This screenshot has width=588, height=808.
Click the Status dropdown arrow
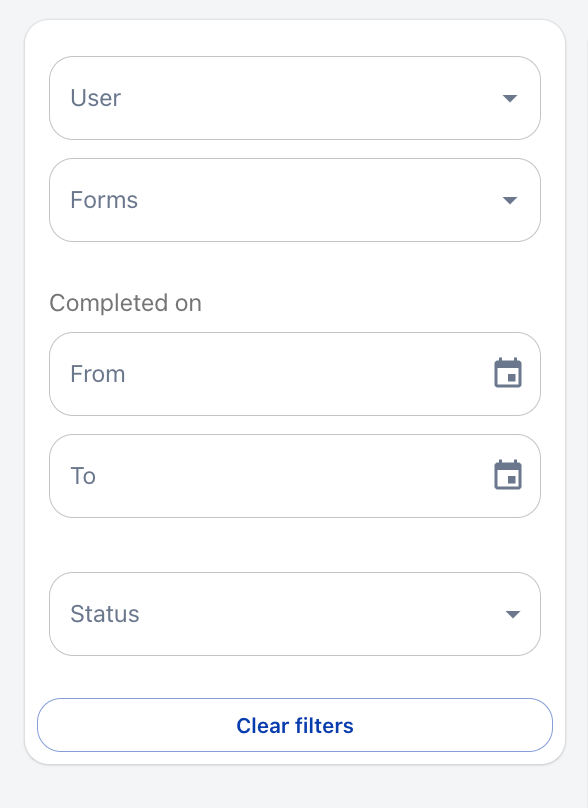(512, 614)
